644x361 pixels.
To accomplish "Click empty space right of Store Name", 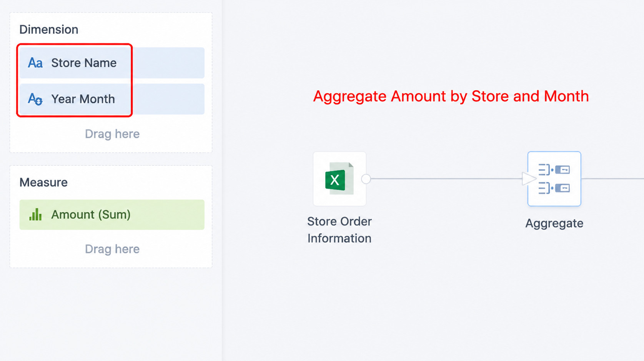I will pyautogui.click(x=168, y=63).
